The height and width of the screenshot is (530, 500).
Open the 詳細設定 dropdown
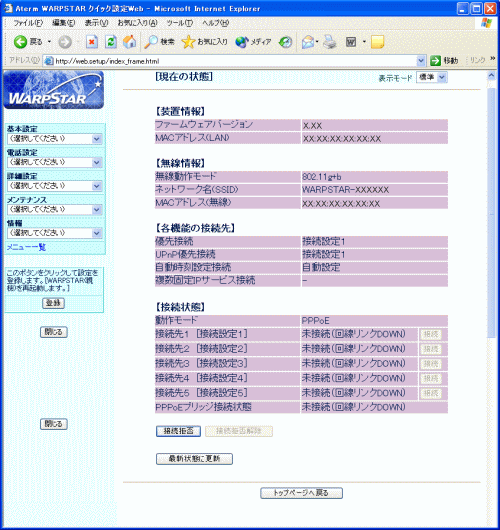point(54,186)
